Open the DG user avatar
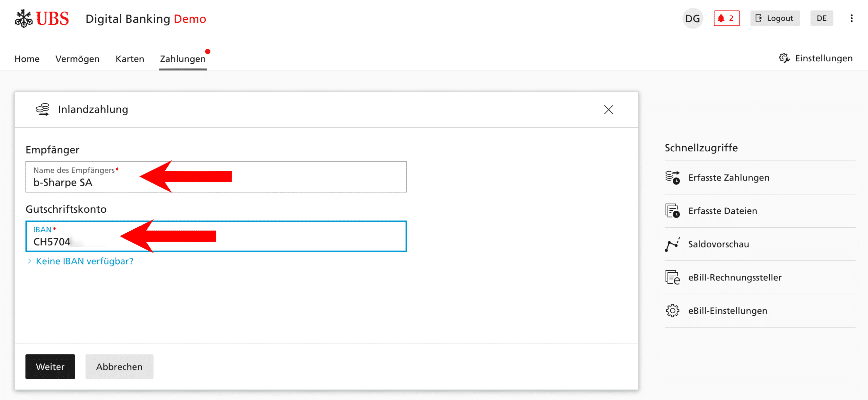868x400 pixels. coord(692,18)
